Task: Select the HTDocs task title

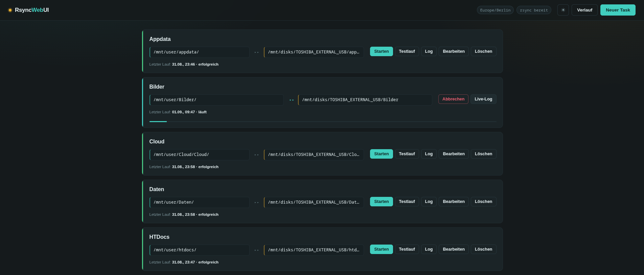Action: (x=159, y=237)
